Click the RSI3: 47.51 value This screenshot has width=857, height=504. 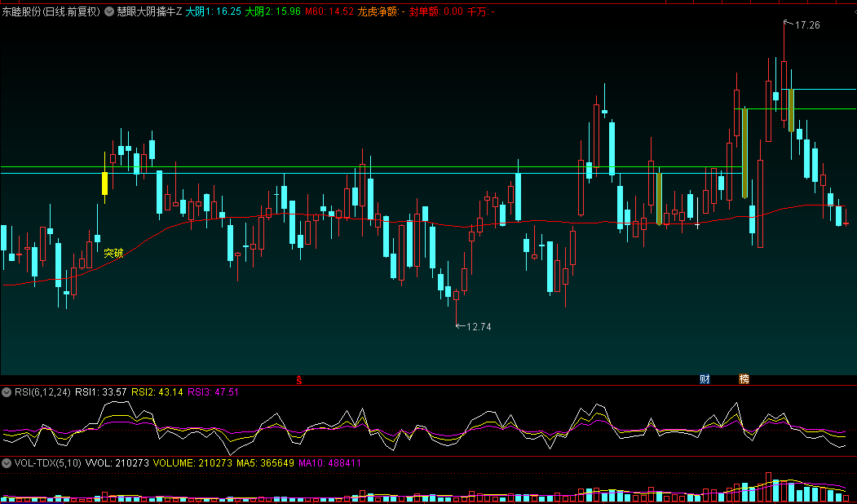pos(213,392)
